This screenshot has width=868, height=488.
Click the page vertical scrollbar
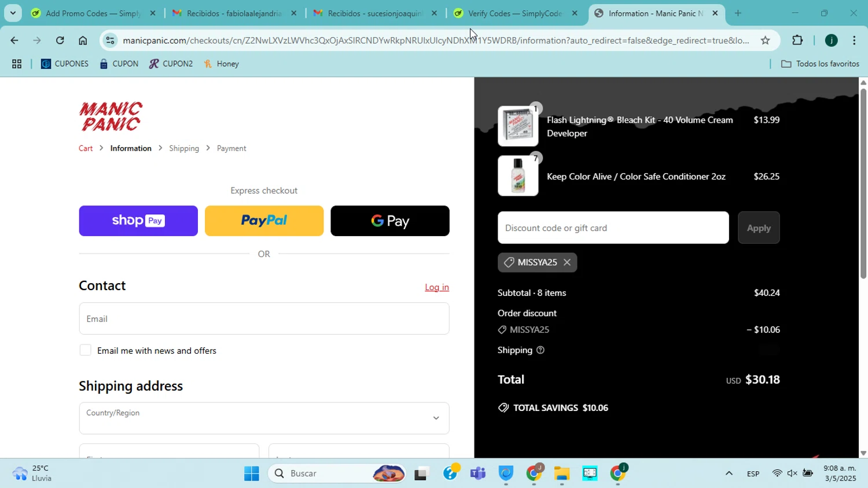pyautogui.click(x=863, y=184)
